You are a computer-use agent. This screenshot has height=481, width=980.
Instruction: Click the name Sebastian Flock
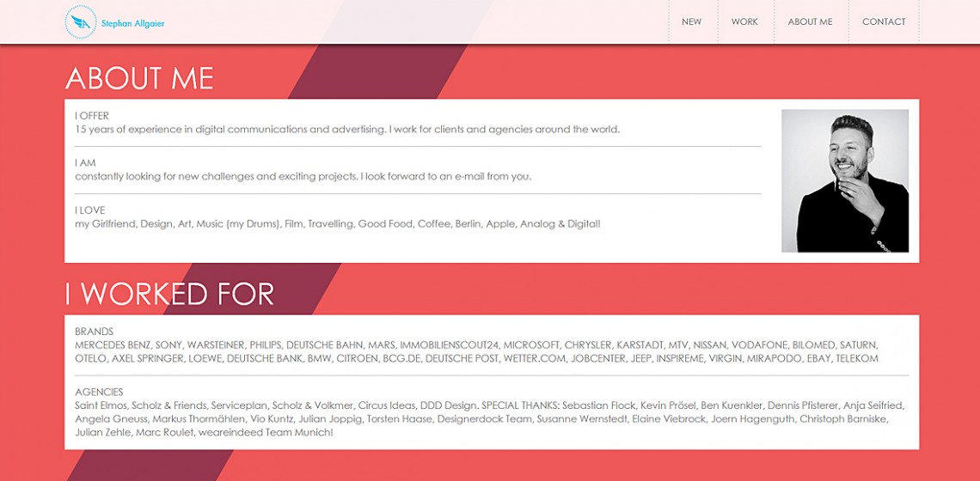click(x=599, y=405)
